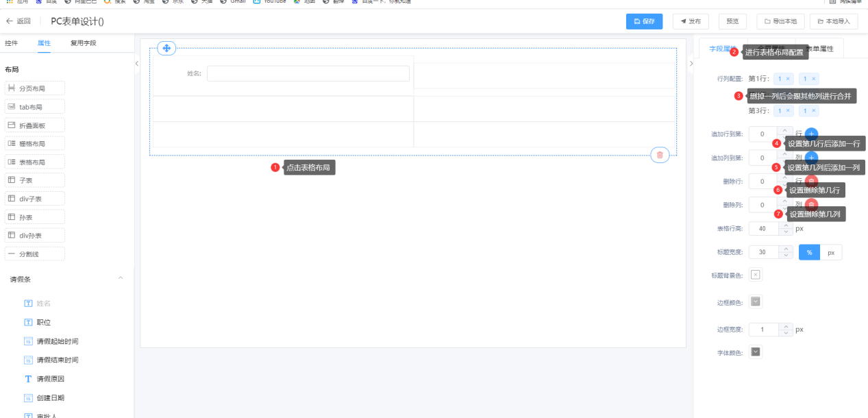868x418 pixels.
Task: Click the 表格行高 number field
Action: pyautogui.click(x=763, y=228)
